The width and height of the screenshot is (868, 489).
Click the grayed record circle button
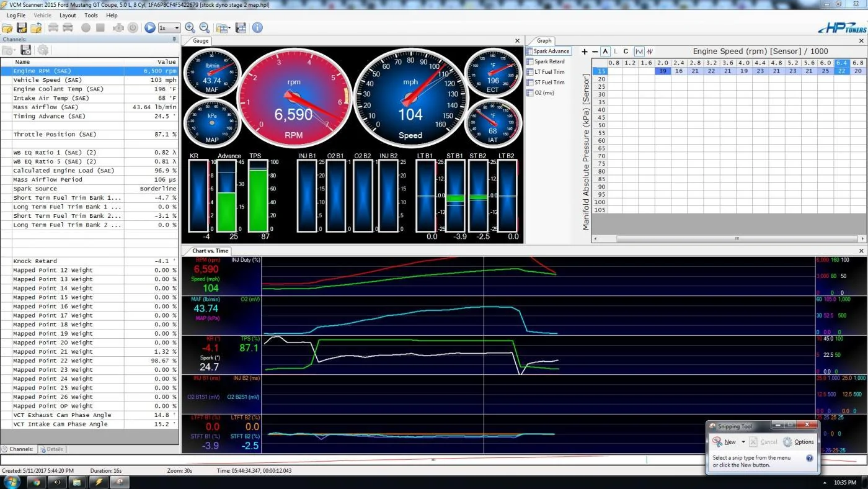click(x=86, y=28)
